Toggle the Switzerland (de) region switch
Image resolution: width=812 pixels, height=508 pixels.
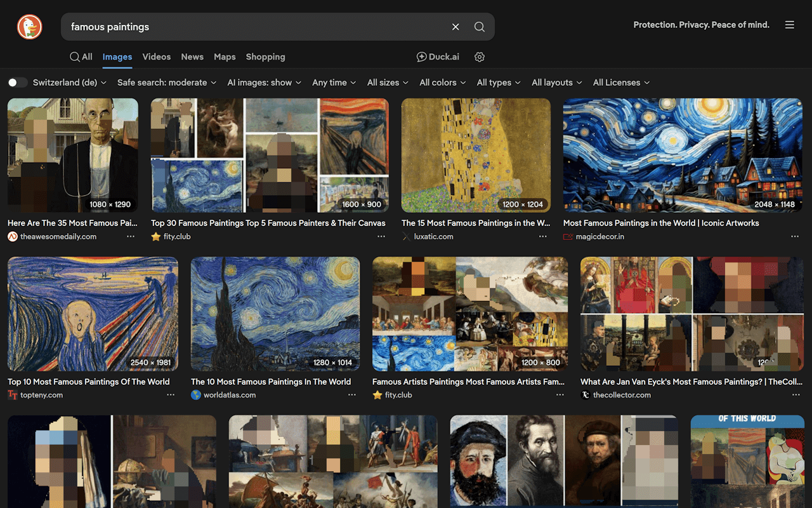(18, 83)
